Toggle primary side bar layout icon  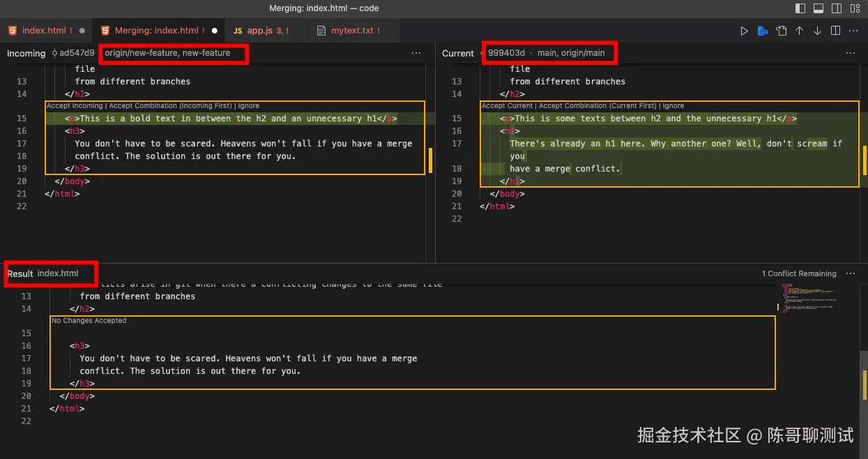click(x=800, y=8)
